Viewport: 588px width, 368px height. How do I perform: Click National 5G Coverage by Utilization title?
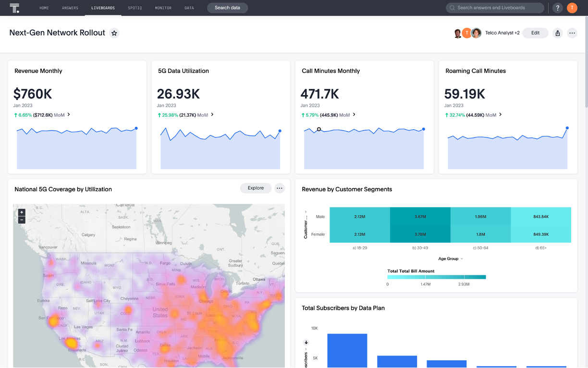pyautogui.click(x=63, y=189)
